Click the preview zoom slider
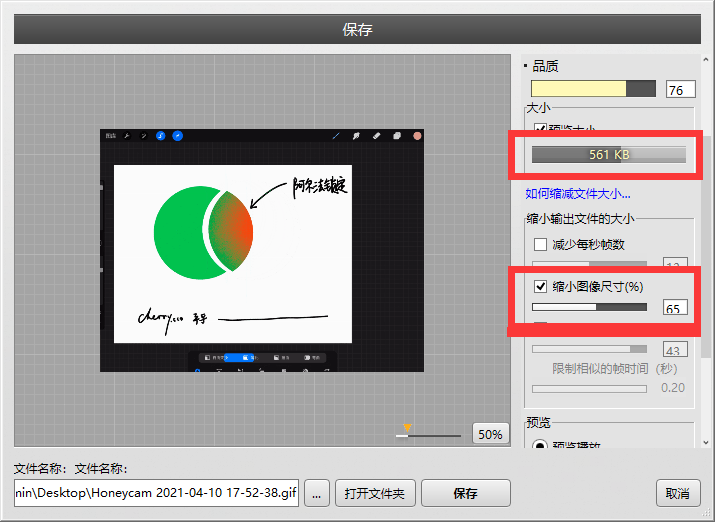 pyautogui.click(x=428, y=436)
